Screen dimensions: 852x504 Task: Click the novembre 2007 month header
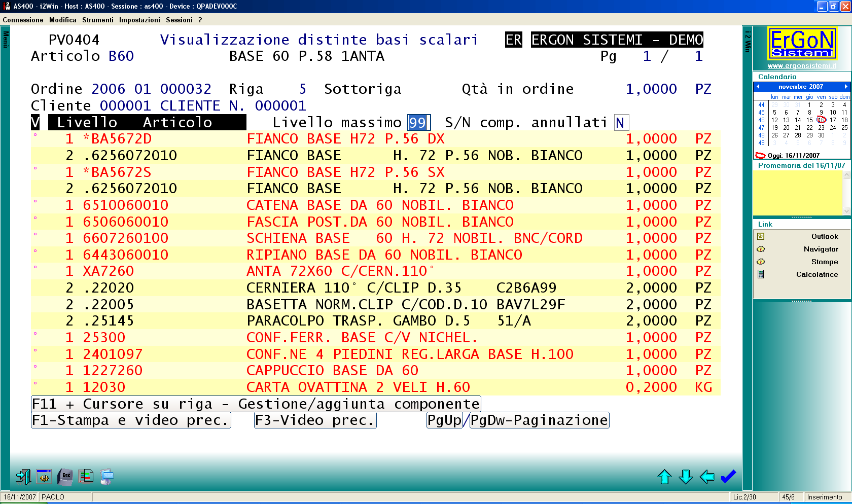801,87
